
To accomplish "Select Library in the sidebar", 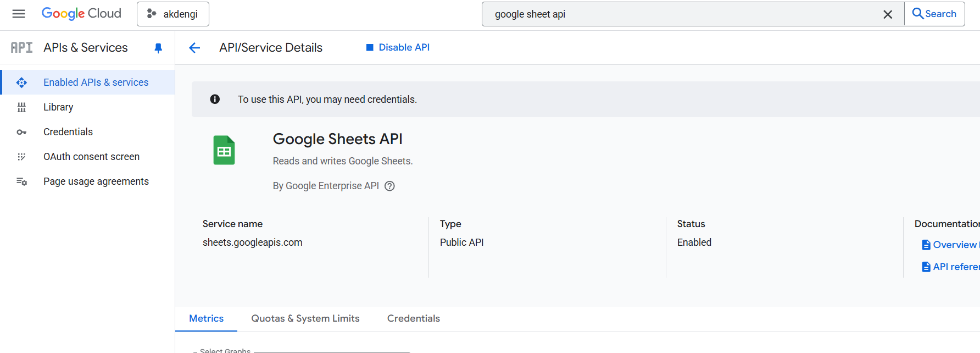I will click(x=58, y=107).
